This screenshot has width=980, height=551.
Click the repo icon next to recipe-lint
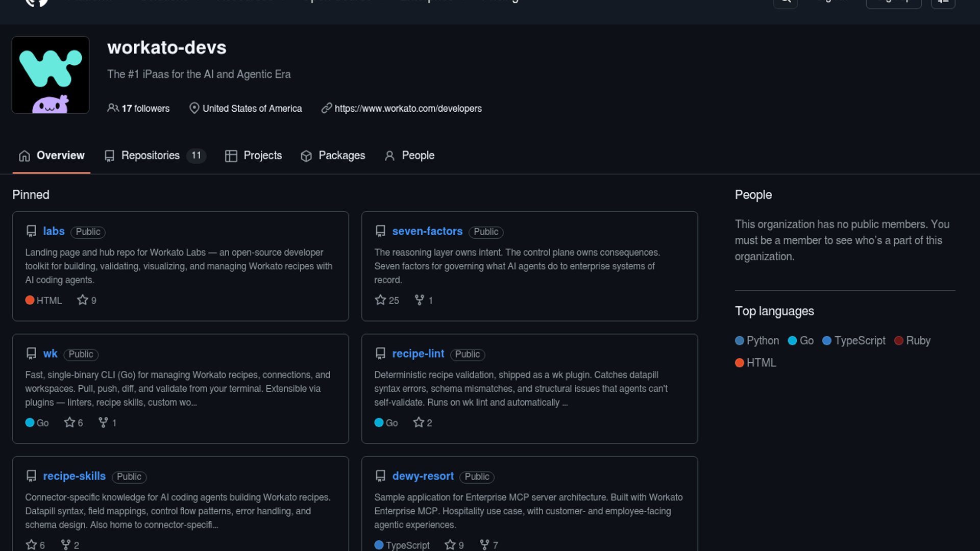tap(380, 354)
